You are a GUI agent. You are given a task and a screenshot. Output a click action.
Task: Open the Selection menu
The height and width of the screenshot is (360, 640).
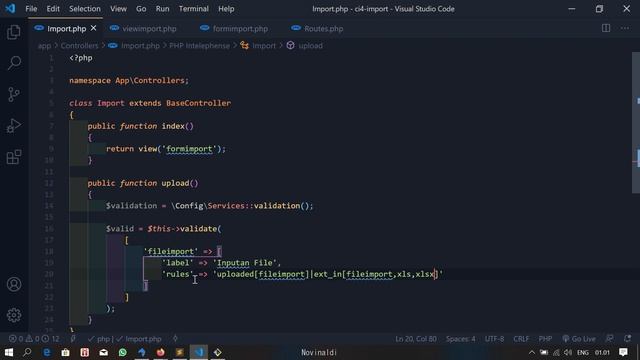(x=84, y=9)
